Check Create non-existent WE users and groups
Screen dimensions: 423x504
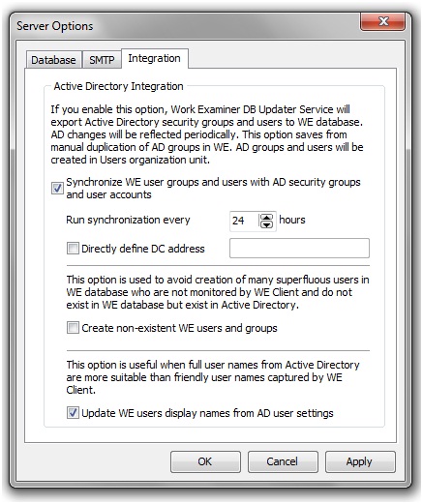[x=73, y=328]
